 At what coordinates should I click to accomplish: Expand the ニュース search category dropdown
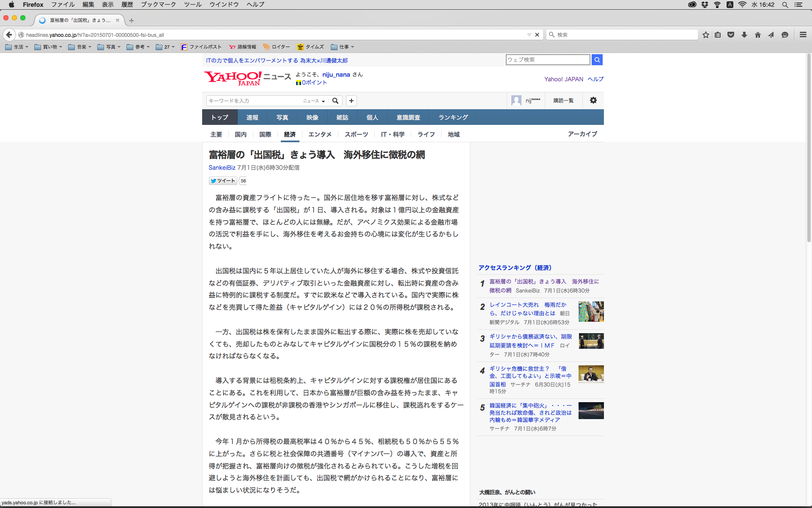(x=314, y=101)
